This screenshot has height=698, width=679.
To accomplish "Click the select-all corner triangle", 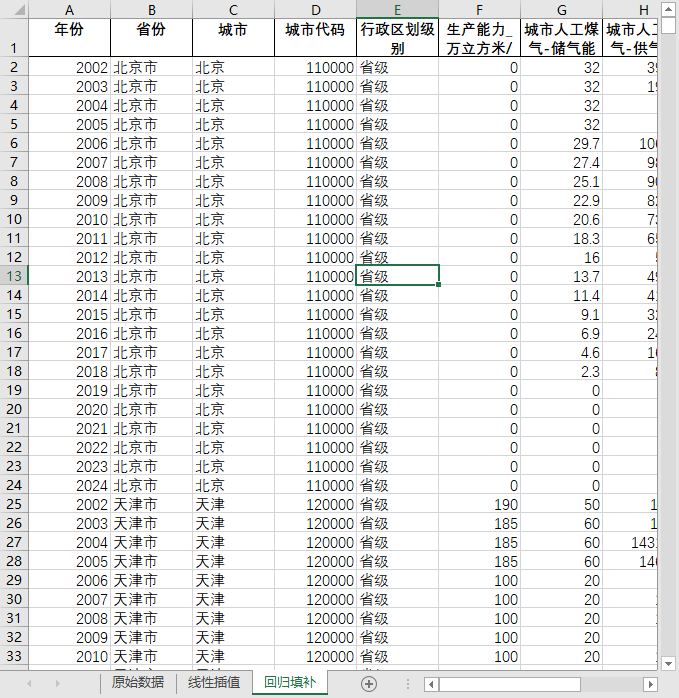I will click(x=20, y=9).
